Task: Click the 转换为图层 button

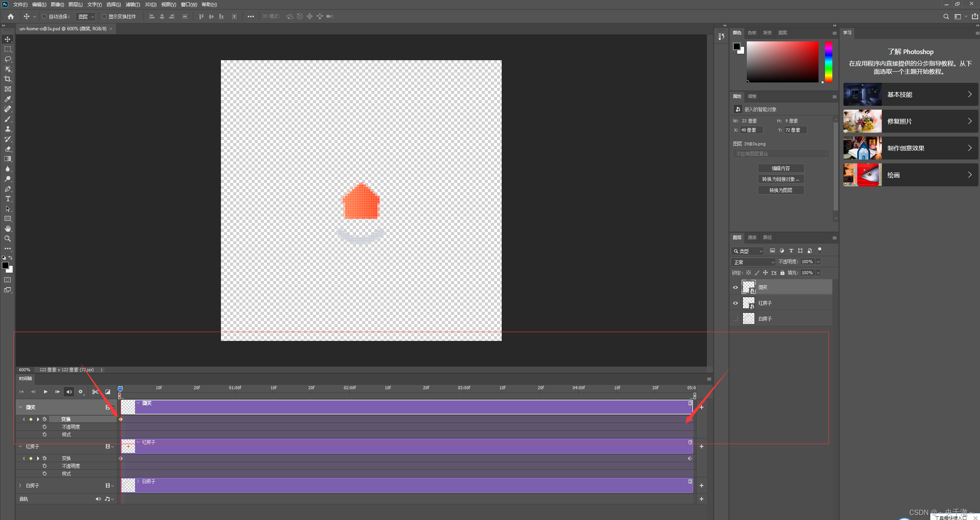Action: pos(781,190)
